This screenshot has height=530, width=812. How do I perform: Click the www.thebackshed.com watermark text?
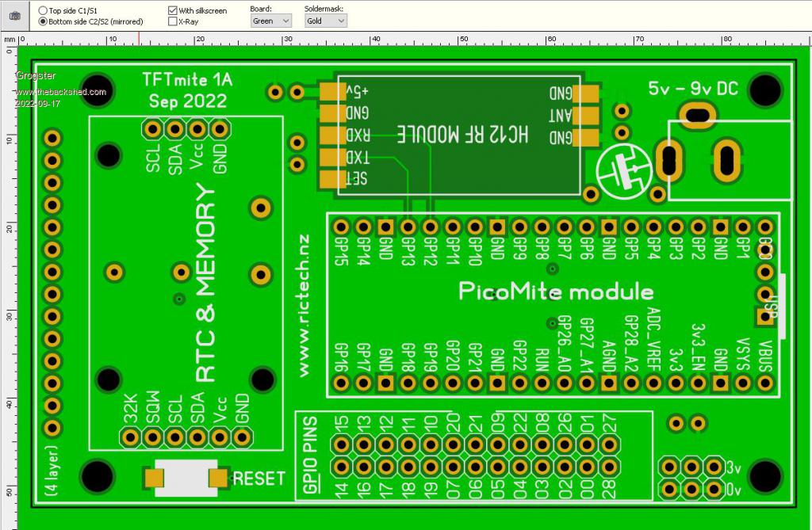(x=61, y=92)
